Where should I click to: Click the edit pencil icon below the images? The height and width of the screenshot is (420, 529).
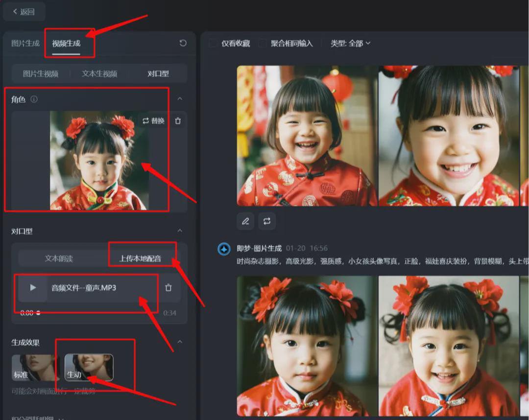(245, 221)
